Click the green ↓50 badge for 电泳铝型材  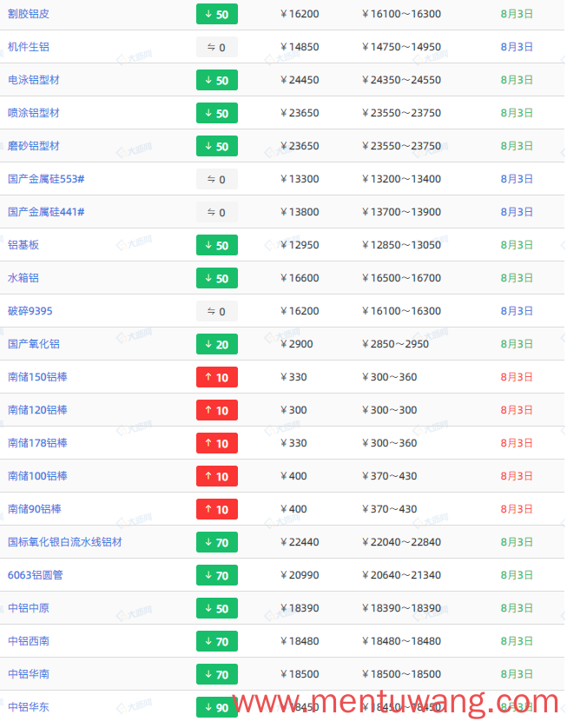217,80
